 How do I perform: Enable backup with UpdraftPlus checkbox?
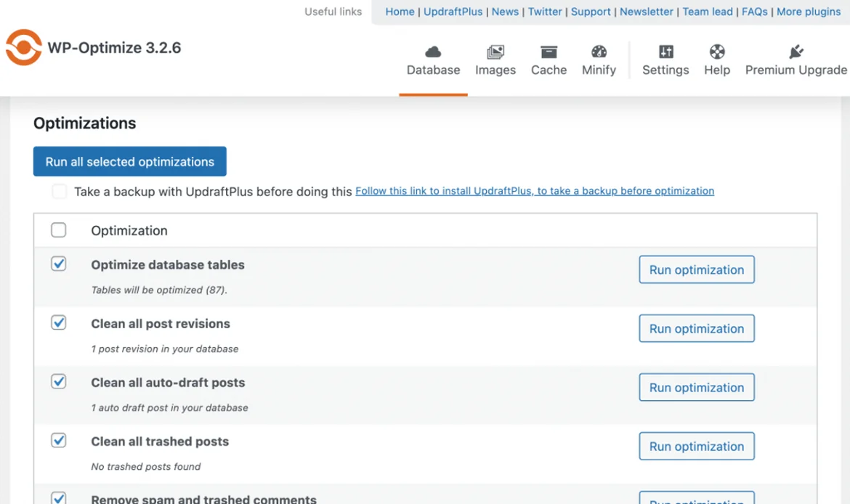coord(59,191)
